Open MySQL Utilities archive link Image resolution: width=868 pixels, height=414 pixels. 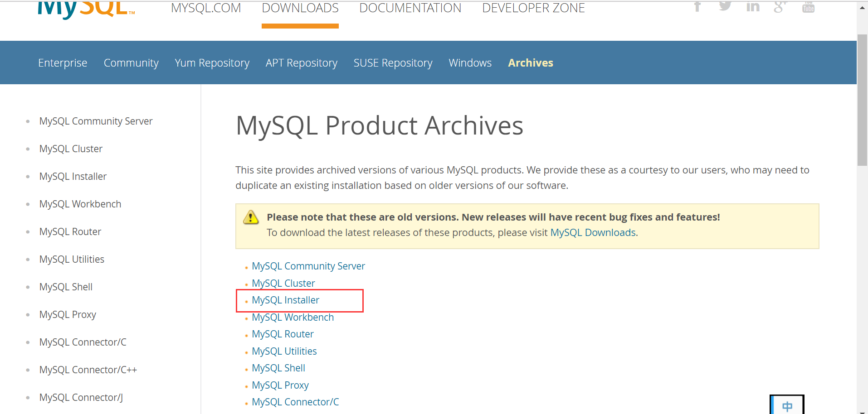pos(284,351)
